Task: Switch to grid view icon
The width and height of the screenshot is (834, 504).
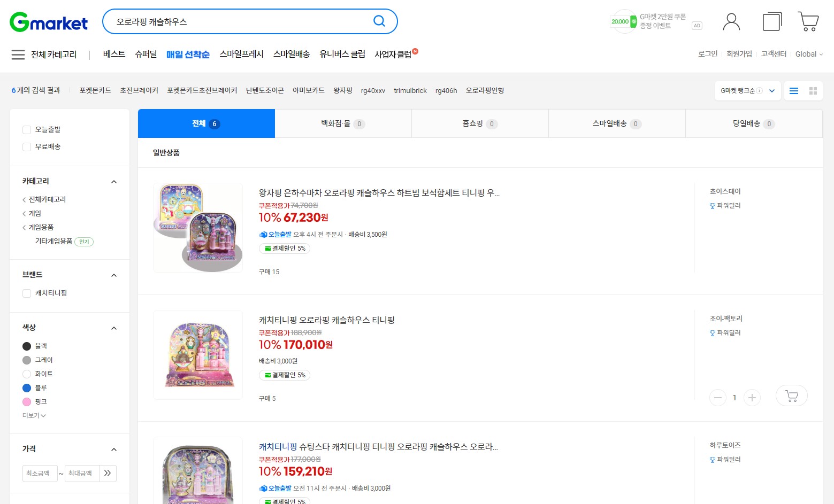Action: click(x=813, y=91)
